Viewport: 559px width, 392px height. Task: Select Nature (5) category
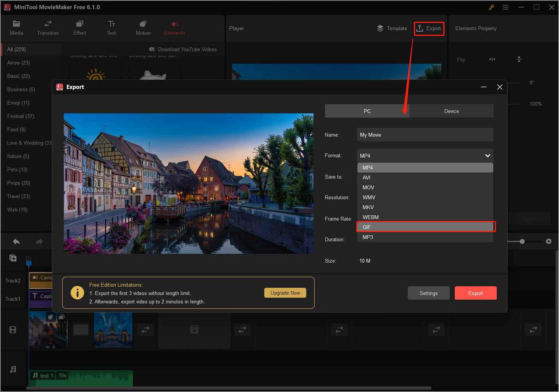tap(18, 156)
